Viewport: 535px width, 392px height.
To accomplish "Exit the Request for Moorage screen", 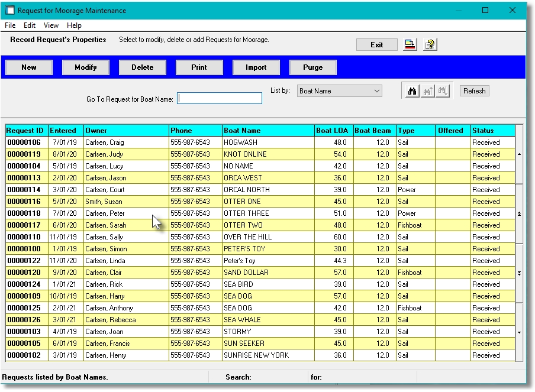I will pyautogui.click(x=377, y=44).
